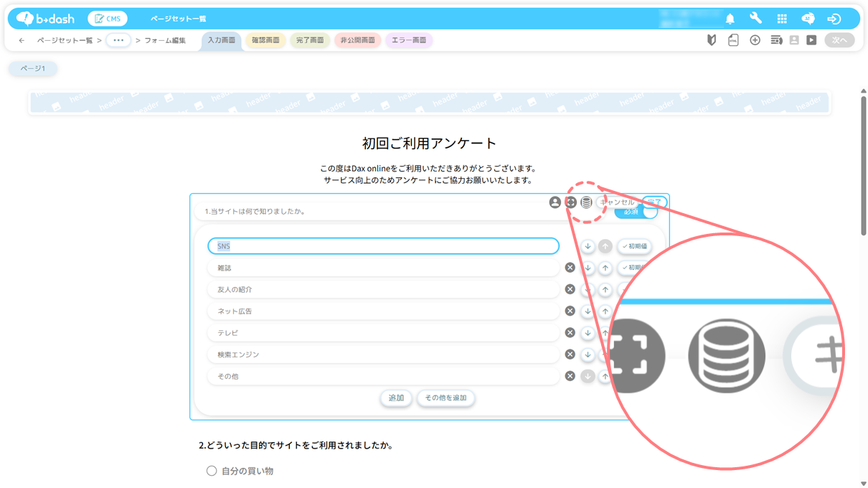Click the vertical page scrollbar
This screenshot has height=488, width=868.
point(863,165)
